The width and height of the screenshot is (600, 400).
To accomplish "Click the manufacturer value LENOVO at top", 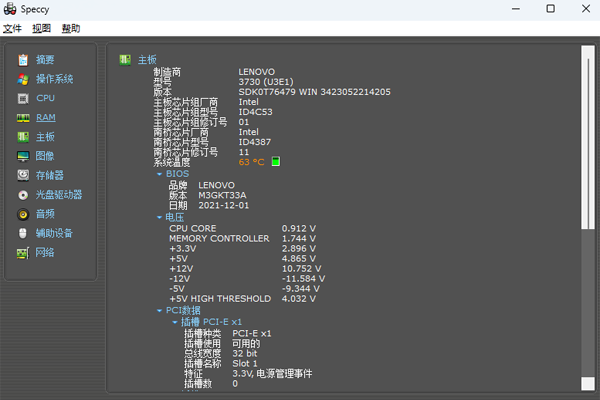I will (256, 72).
